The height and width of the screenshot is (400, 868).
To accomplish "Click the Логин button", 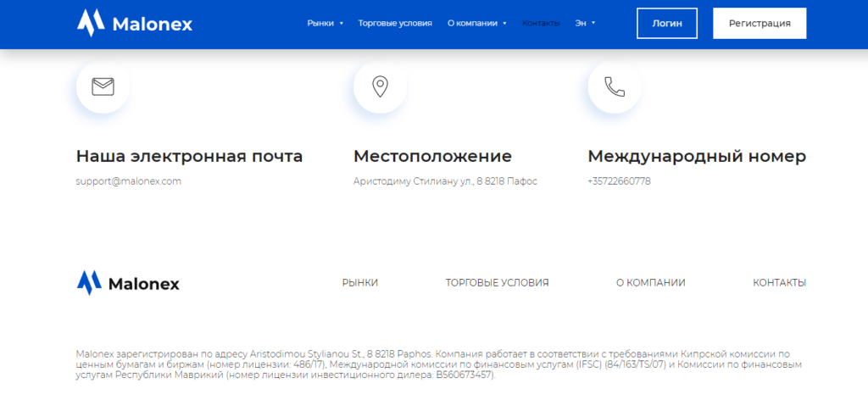I will click(667, 23).
